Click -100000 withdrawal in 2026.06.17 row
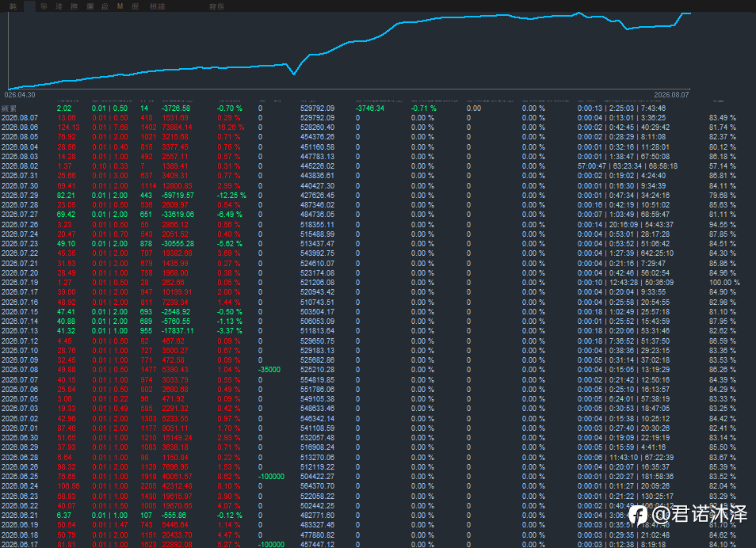The height and width of the screenshot is (548, 756). point(272,545)
